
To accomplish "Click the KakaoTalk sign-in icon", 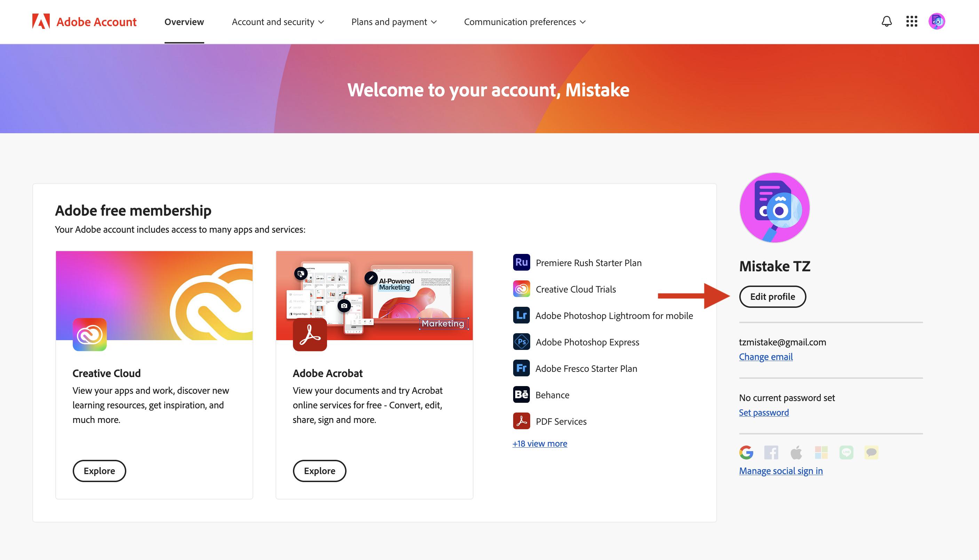I will [x=871, y=452].
